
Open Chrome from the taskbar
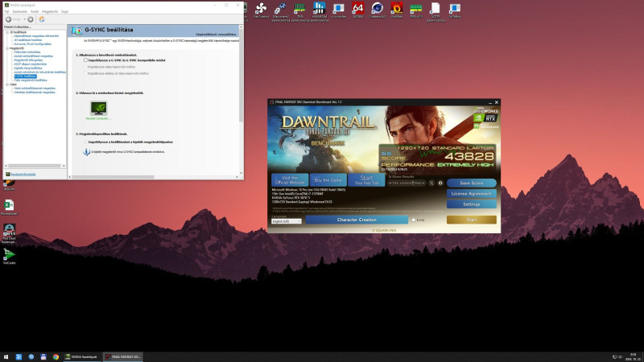[56, 357]
